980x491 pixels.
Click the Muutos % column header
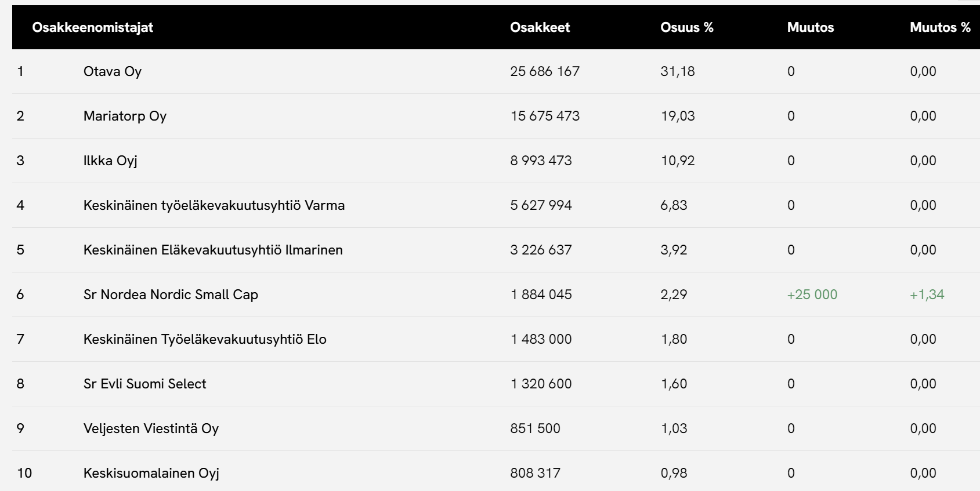[939, 27]
